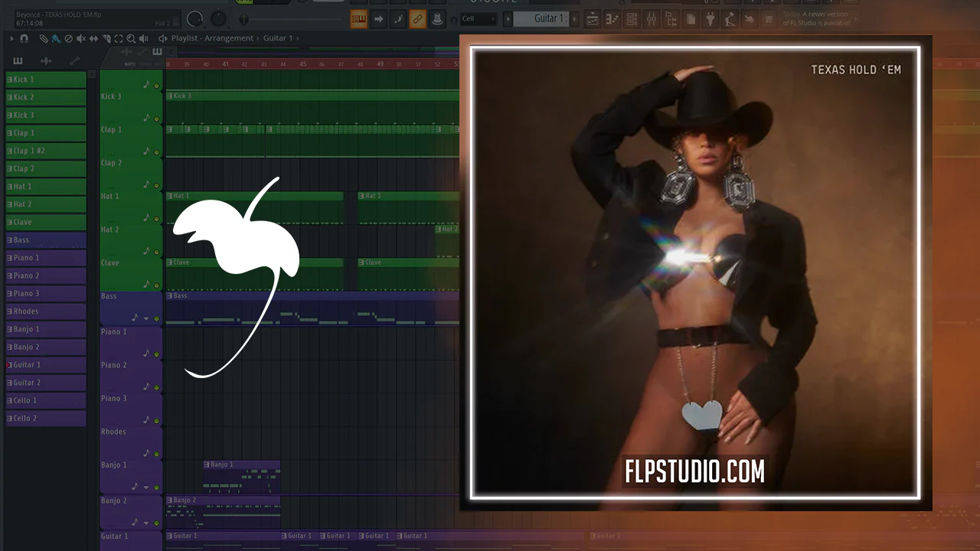Adjust the main pitch knob
This screenshot has height=551, width=980.
(x=219, y=18)
